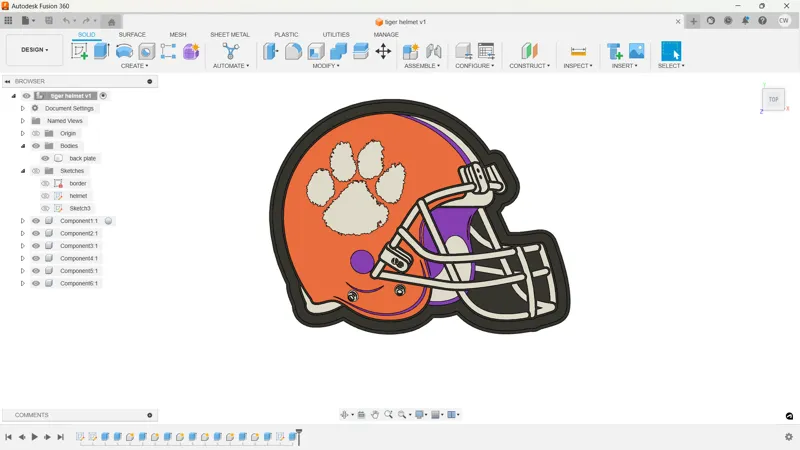Toggle visibility of Origin folder
This screenshot has height=450, width=800.
(36, 133)
